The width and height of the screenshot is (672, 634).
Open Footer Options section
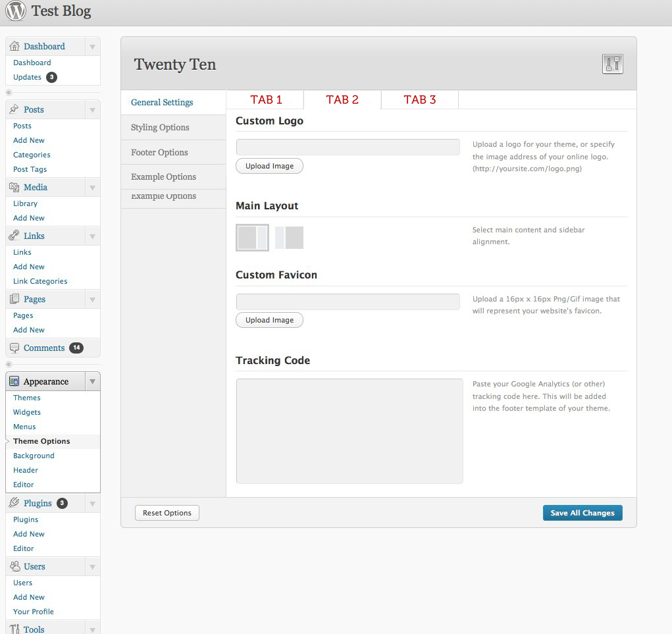pyautogui.click(x=173, y=152)
